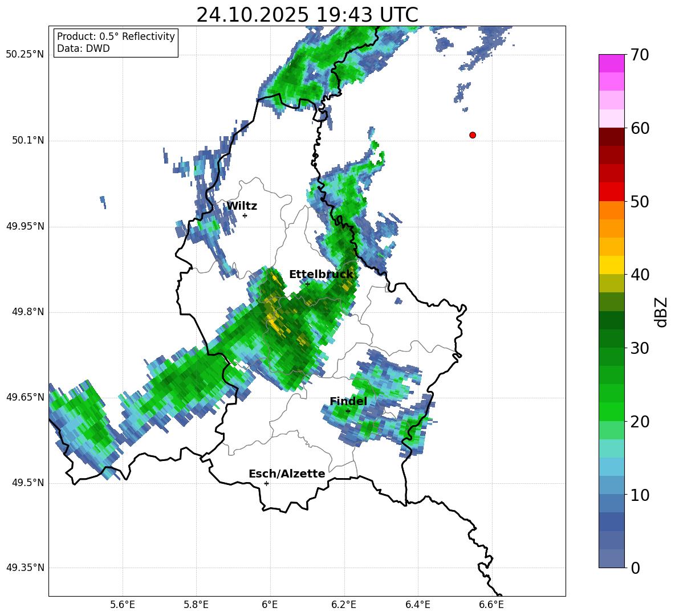Image resolution: width=675 pixels, height=616 pixels.
Task: Click the orange colorbar segment just below 50
Action: (611, 210)
